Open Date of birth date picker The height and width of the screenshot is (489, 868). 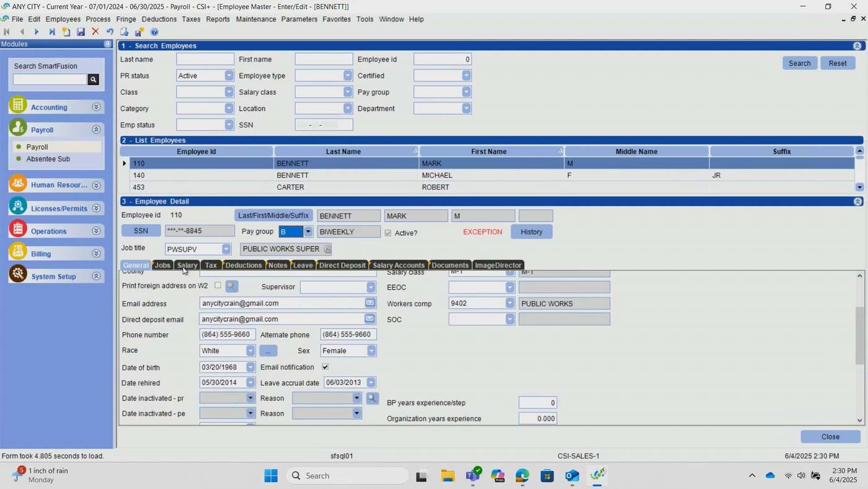pyautogui.click(x=250, y=367)
